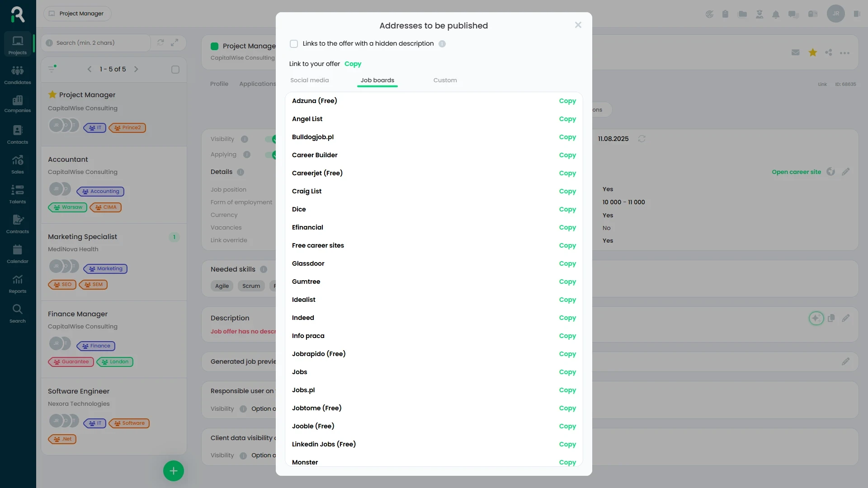Open the Companies section
Screen dimensions: 868x488
(18, 104)
